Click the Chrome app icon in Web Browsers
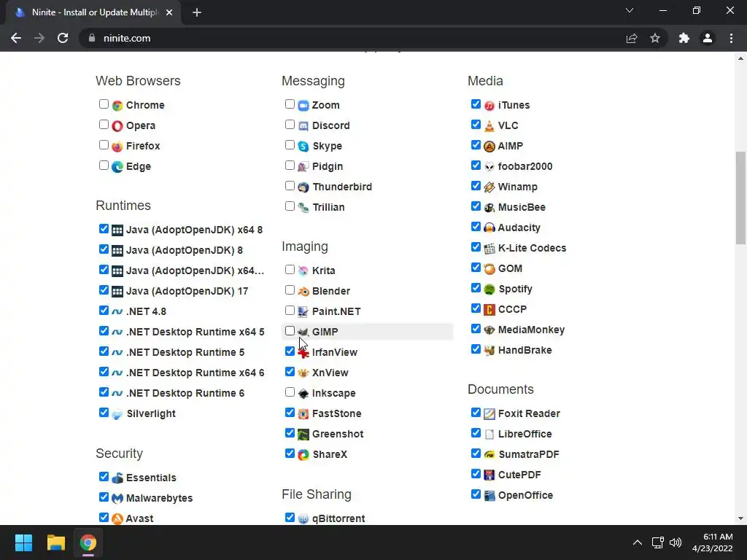The width and height of the screenshot is (747, 560). click(x=117, y=105)
